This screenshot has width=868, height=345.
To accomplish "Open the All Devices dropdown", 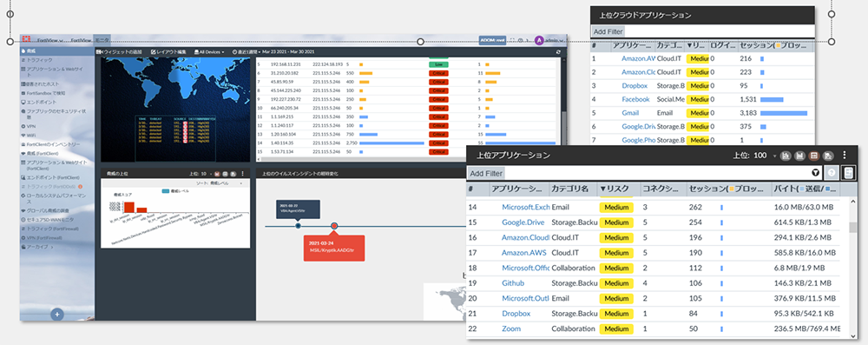I will 208,51.
